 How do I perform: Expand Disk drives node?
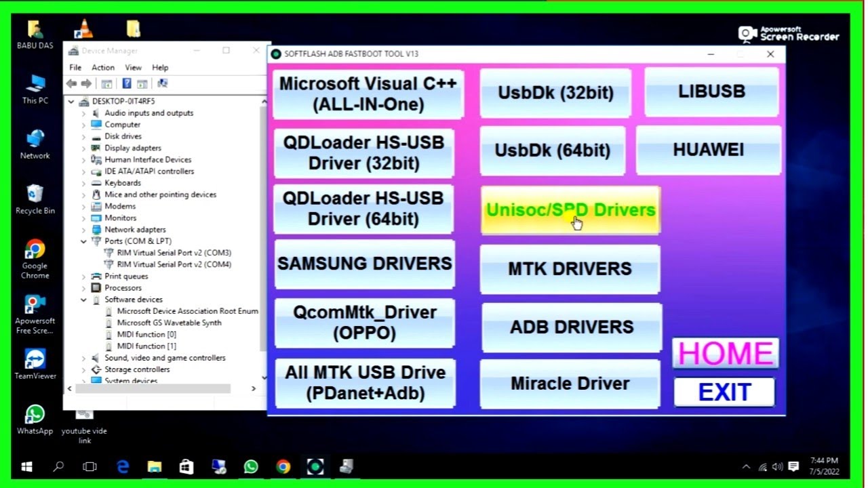point(83,136)
